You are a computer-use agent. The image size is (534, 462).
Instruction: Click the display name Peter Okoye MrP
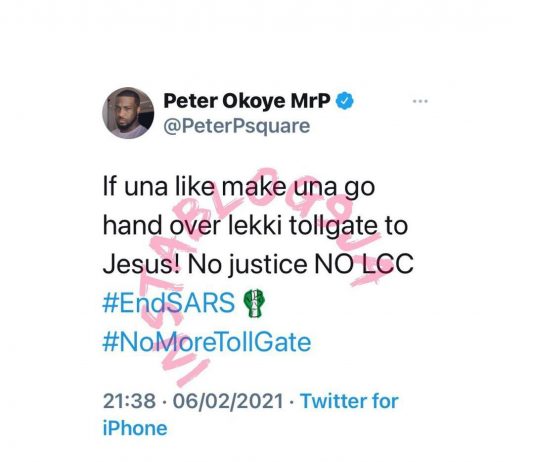click(x=247, y=101)
